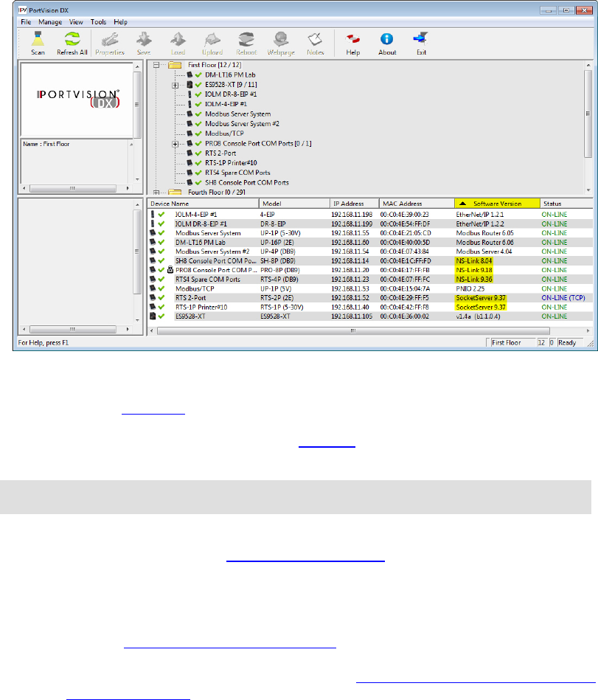
Task: Click SocketServer 9.37 on RTS-1P Printer#10 row
Action: [x=481, y=307]
